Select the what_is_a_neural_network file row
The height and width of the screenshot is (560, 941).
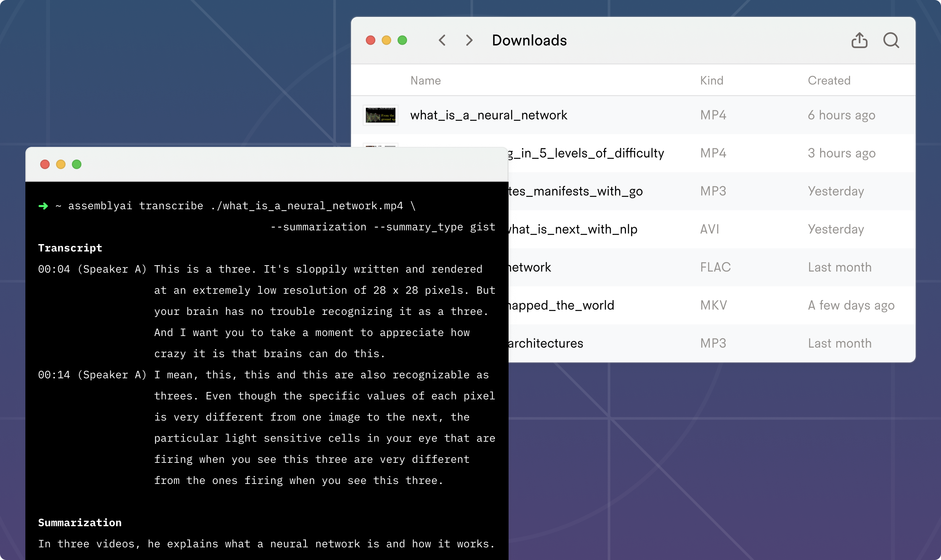[488, 115]
